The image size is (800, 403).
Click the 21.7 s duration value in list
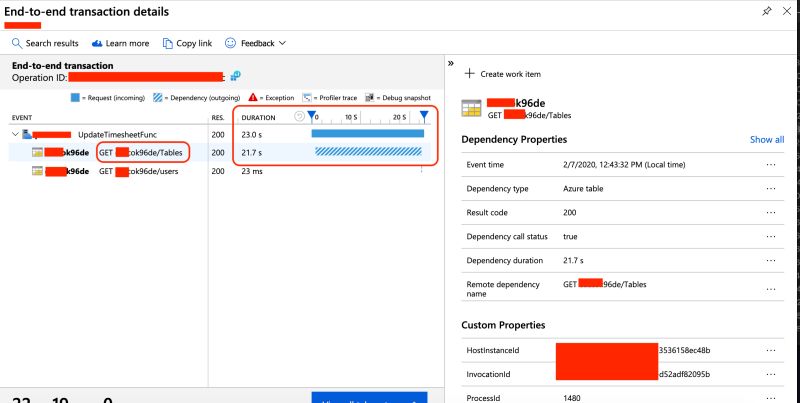coord(252,153)
